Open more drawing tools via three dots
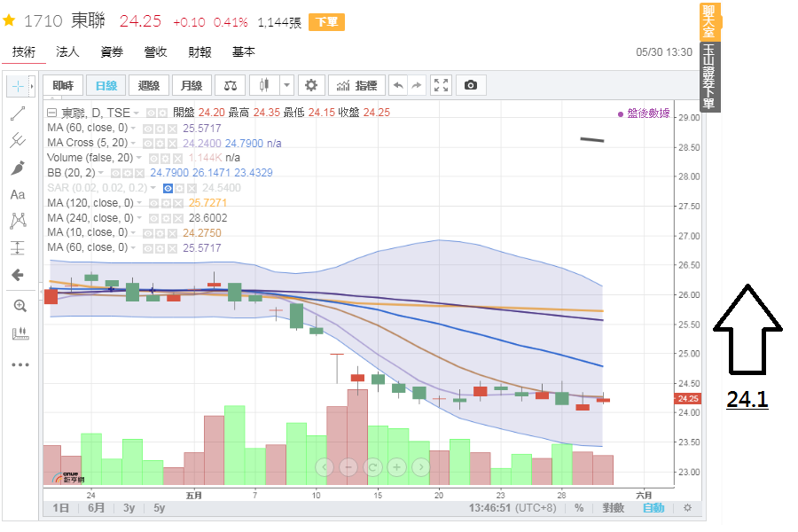 click(20, 364)
